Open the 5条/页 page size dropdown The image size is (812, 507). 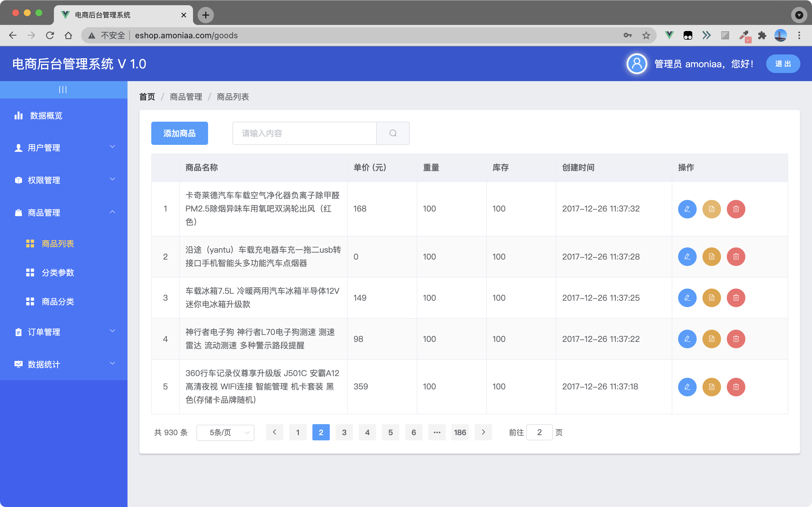(225, 433)
